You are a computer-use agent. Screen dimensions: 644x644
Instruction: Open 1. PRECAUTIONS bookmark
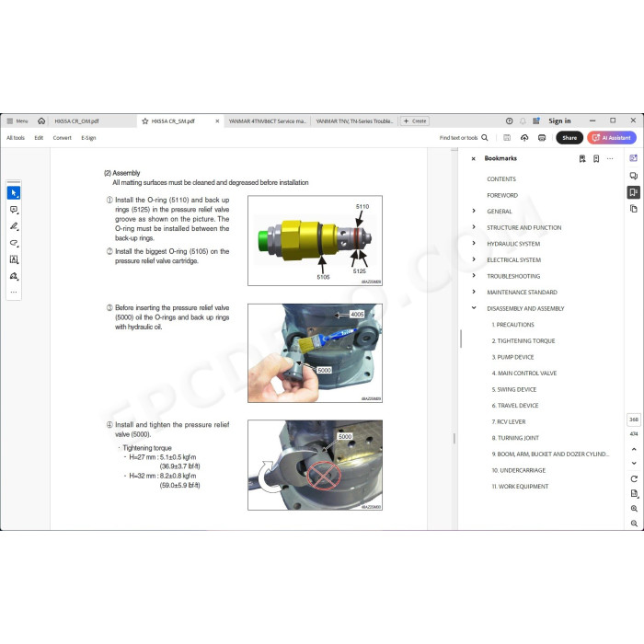pos(513,325)
